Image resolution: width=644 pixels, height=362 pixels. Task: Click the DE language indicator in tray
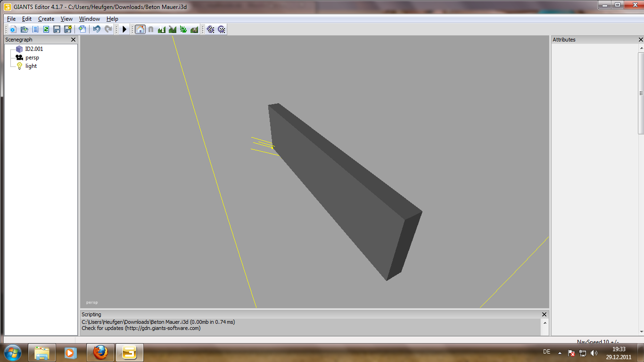tap(547, 352)
